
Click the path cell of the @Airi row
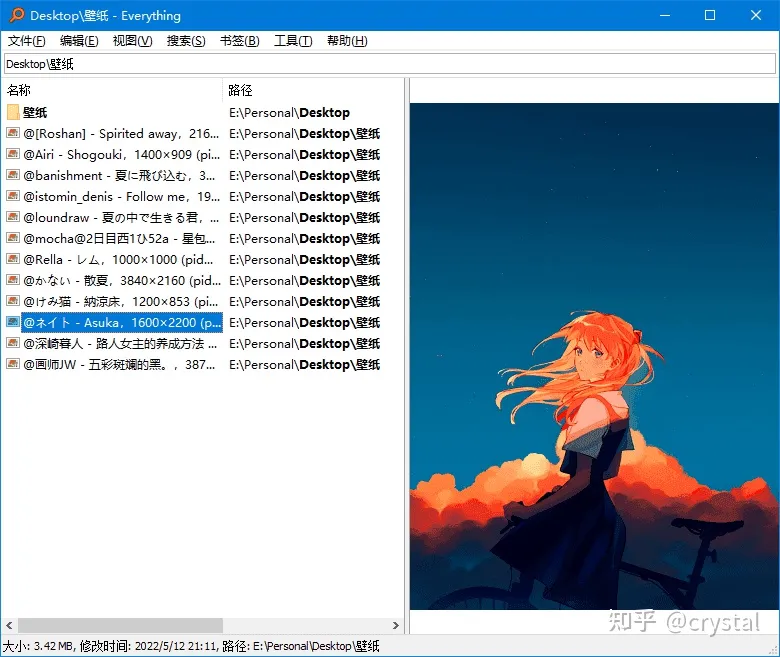(304, 155)
